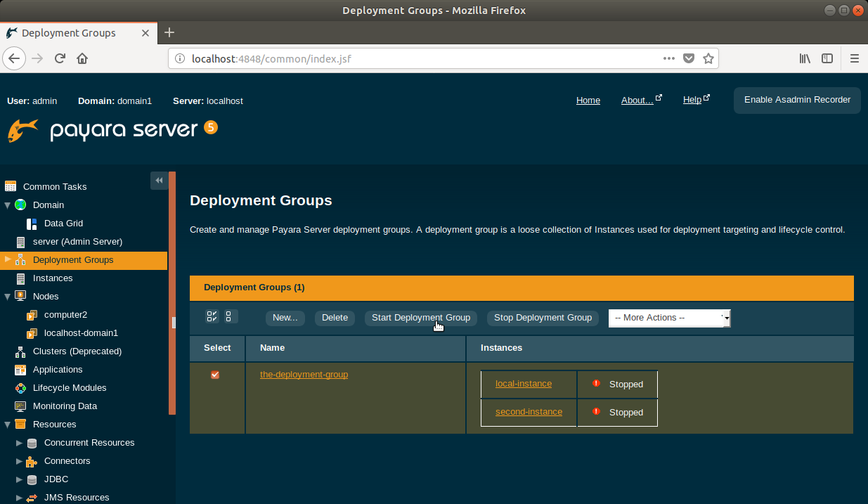Open the Firefox hamburger menu
The height and width of the screenshot is (504, 868).
click(x=855, y=58)
